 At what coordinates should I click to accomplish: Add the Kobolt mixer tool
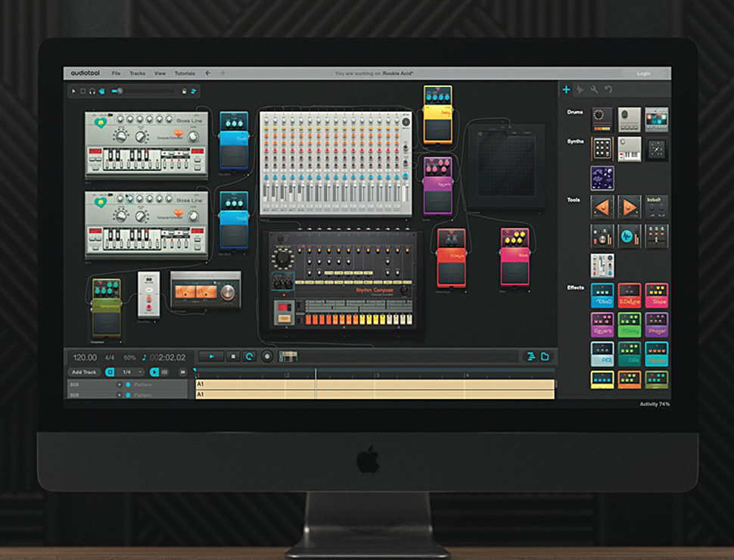point(656,207)
